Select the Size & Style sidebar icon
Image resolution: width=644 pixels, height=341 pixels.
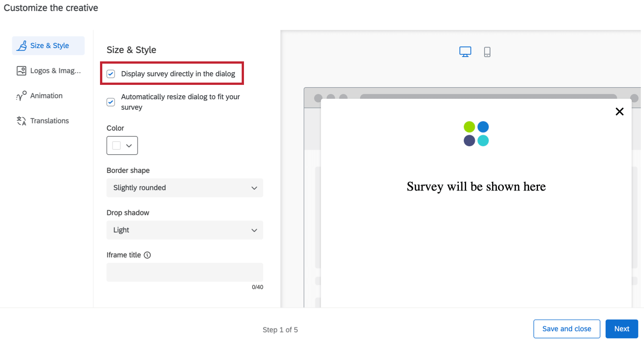tap(22, 45)
